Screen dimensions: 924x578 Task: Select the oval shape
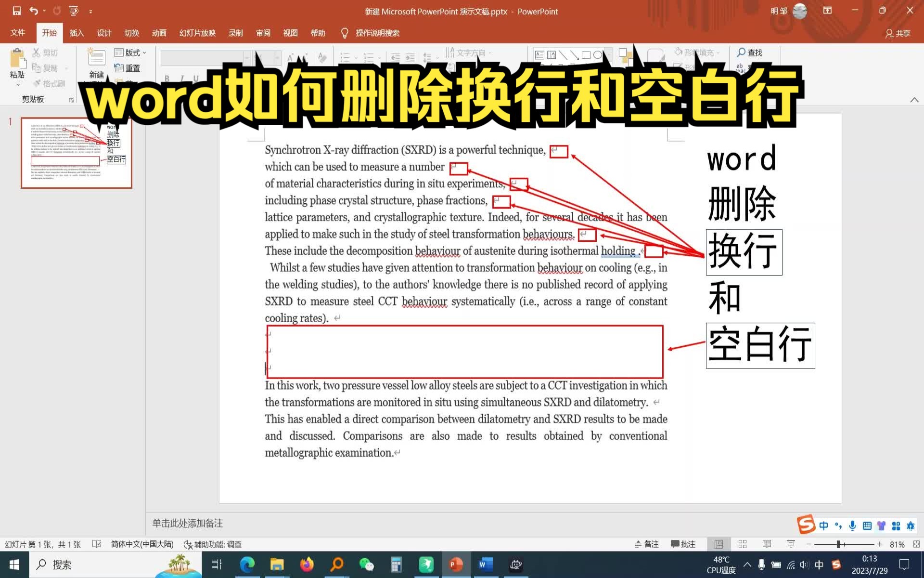point(598,55)
